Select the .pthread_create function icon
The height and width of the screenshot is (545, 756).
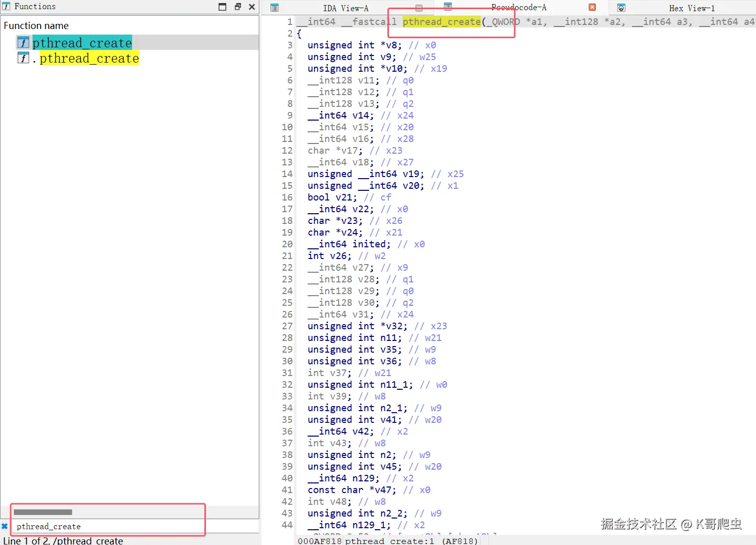coord(23,58)
